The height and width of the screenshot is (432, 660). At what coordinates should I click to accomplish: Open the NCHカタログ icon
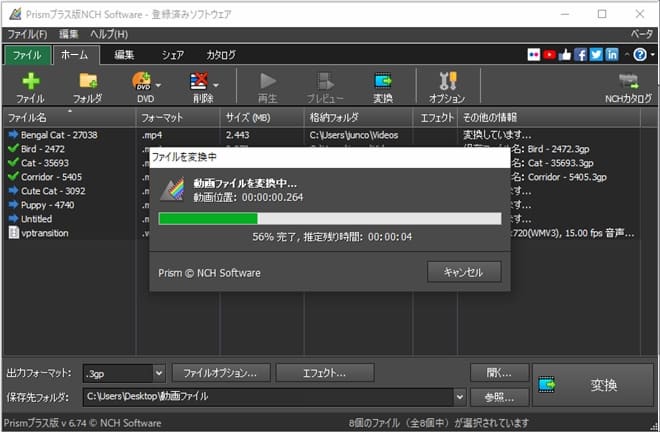(629, 81)
